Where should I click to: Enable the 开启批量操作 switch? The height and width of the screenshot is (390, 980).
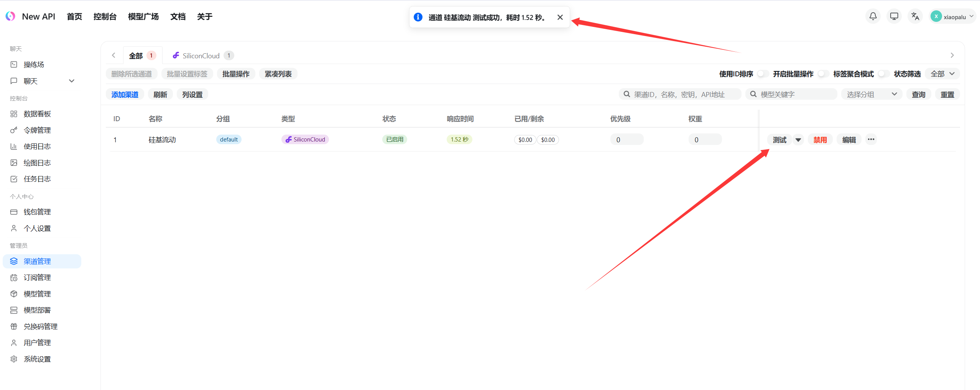tap(822, 74)
